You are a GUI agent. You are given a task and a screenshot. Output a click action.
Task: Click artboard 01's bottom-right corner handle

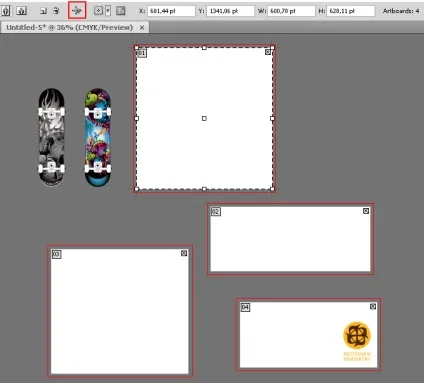click(x=272, y=189)
